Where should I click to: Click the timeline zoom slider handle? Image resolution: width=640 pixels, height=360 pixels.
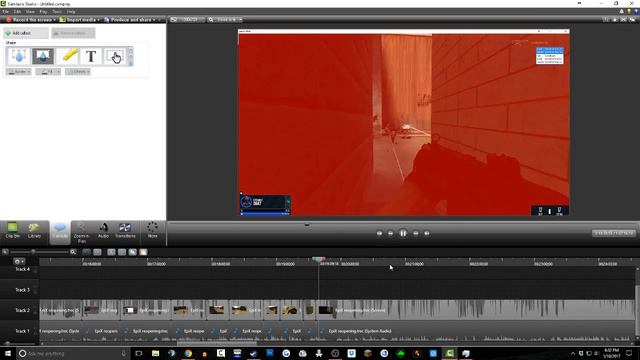[33, 252]
